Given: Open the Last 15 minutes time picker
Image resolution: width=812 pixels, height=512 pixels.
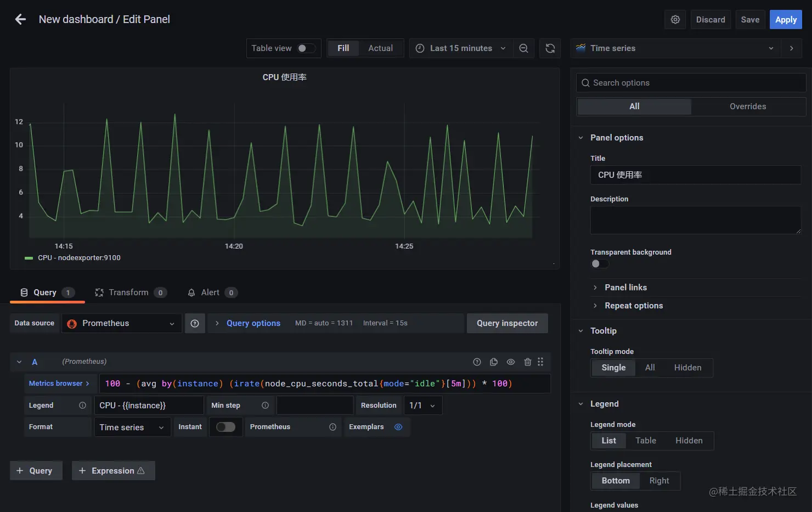Looking at the screenshot, I should 460,48.
